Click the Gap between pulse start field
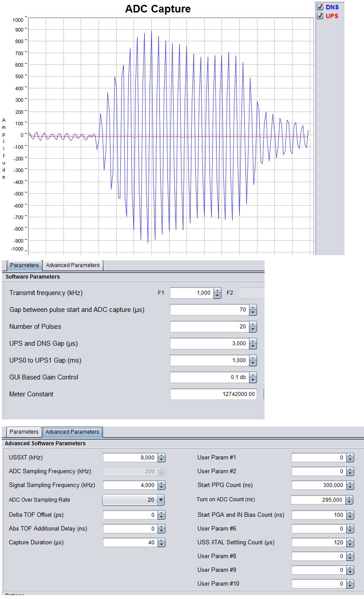The image size is (364, 599). [209, 310]
